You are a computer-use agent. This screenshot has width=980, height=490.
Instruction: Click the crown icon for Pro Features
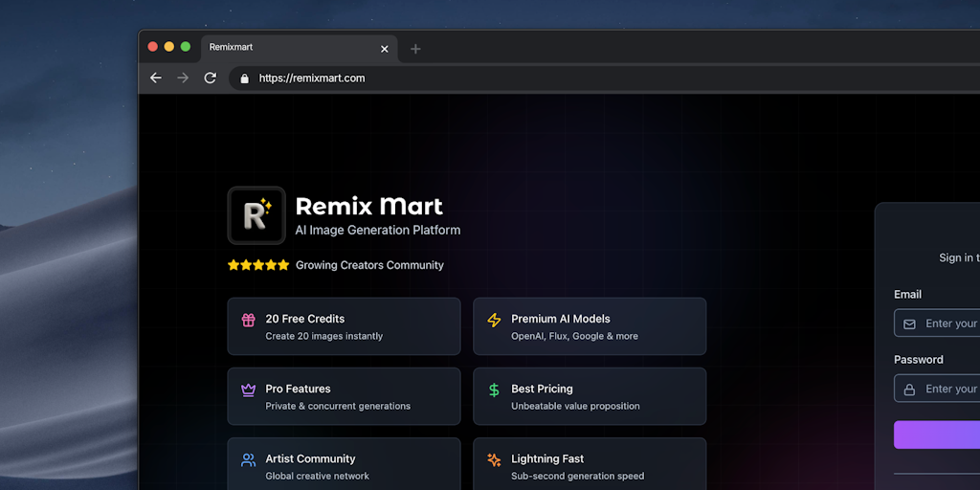tap(248, 390)
